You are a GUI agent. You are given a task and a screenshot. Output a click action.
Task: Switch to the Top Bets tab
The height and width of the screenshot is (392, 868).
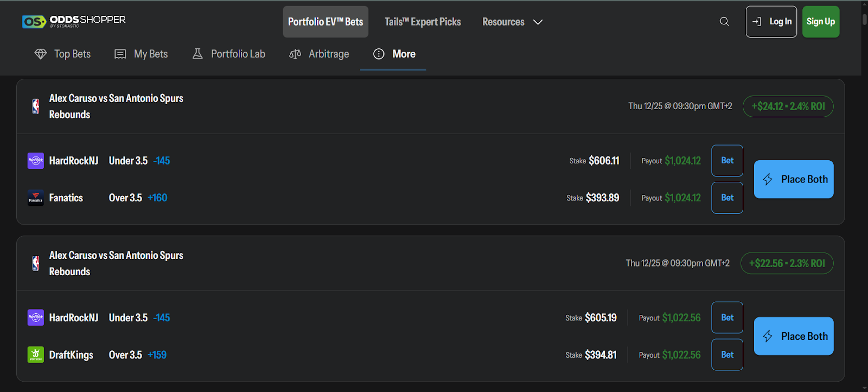click(x=63, y=54)
